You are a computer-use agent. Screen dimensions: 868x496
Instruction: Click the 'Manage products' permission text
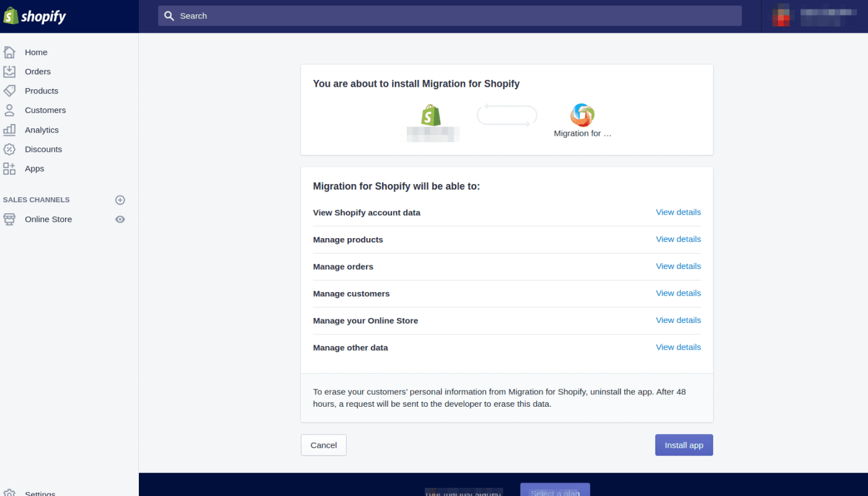click(348, 239)
